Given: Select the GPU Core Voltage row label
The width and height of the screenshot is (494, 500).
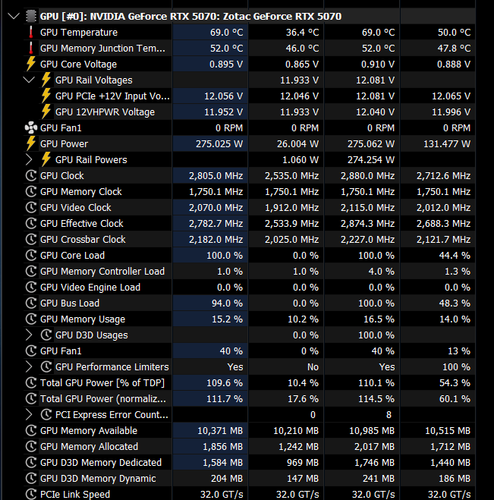Looking at the screenshot, I should pos(78,64).
